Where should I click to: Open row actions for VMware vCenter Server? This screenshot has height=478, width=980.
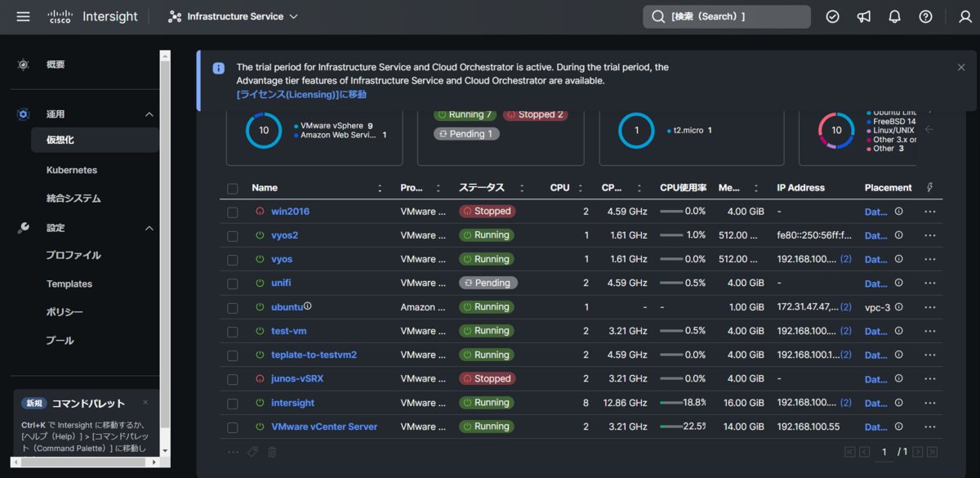pos(929,427)
